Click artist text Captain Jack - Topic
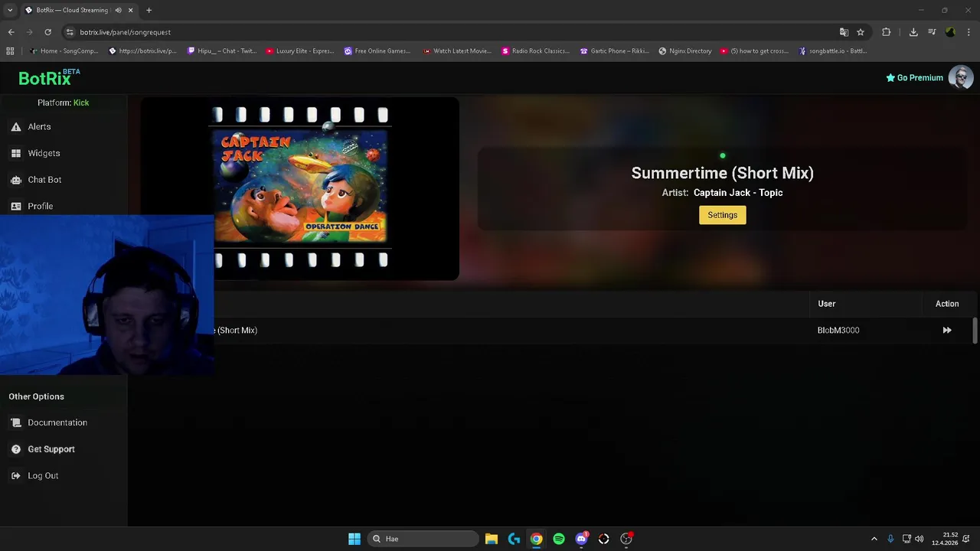The height and width of the screenshot is (551, 980). tap(738, 193)
